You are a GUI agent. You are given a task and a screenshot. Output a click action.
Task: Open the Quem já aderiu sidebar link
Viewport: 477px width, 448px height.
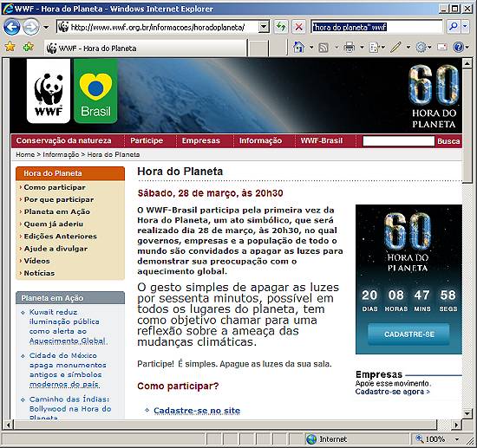tap(54, 224)
